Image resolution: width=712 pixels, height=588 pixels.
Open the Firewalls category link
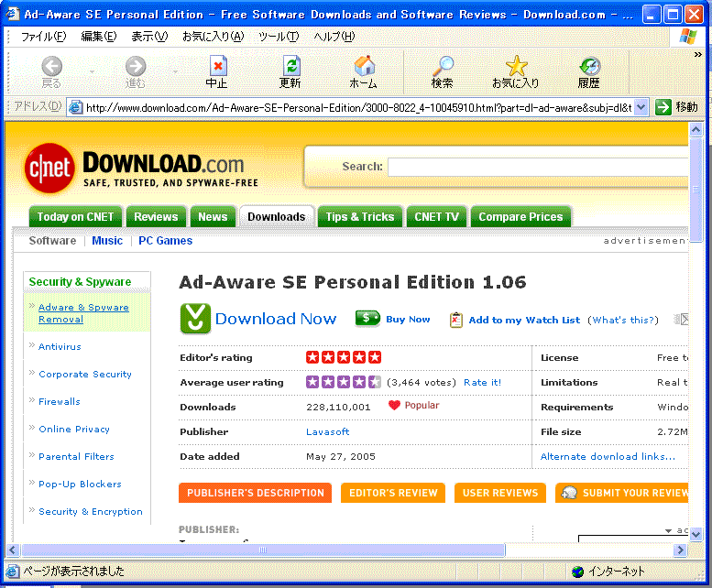click(60, 401)
